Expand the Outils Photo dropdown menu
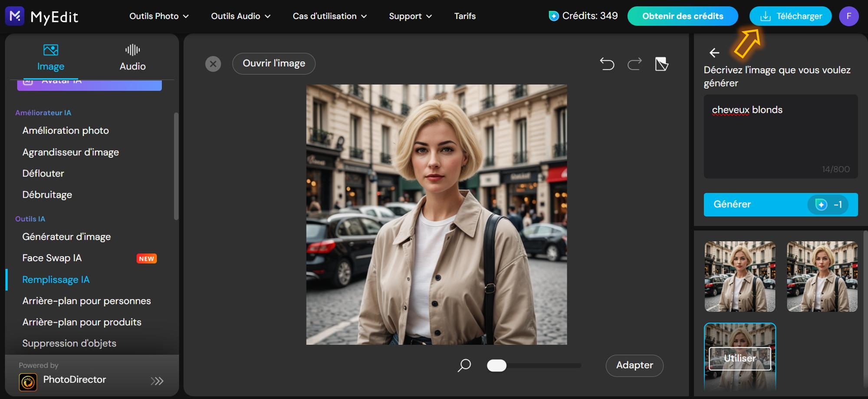The height and width of the screenshot is (399, 868). click(x=159, y=16)
